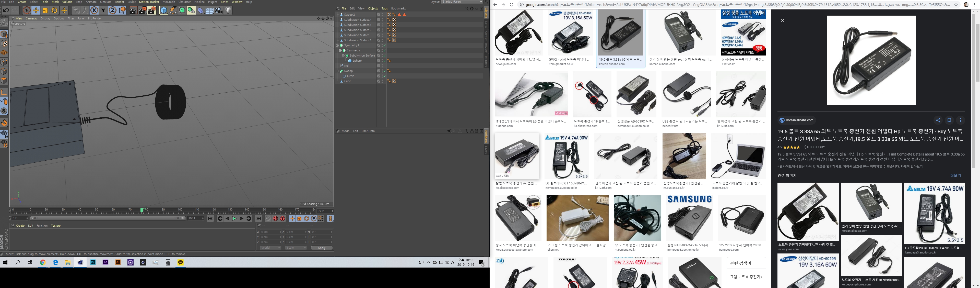The image size is (980, 288).
Task: Go to the start of the animation
Action: tap(210, 218)
